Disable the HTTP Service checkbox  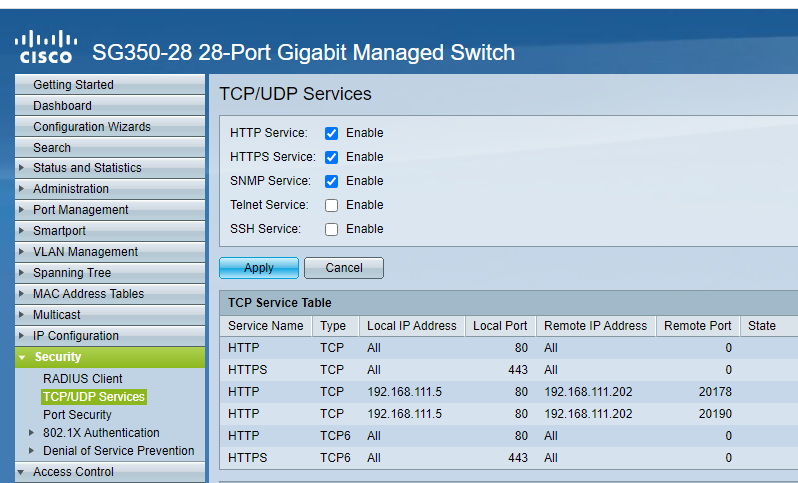click(x=331, y=133)
